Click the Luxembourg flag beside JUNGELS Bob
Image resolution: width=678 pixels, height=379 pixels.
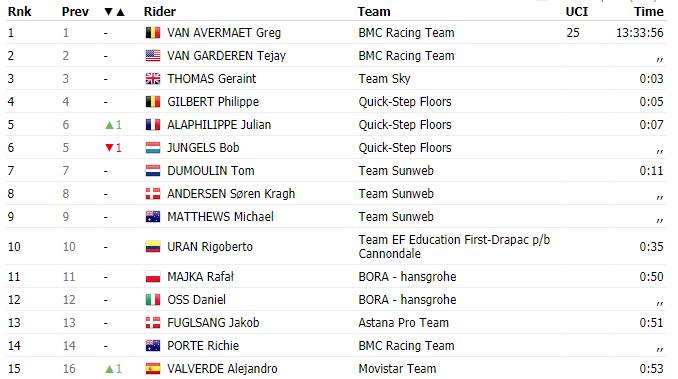[153, 148]
